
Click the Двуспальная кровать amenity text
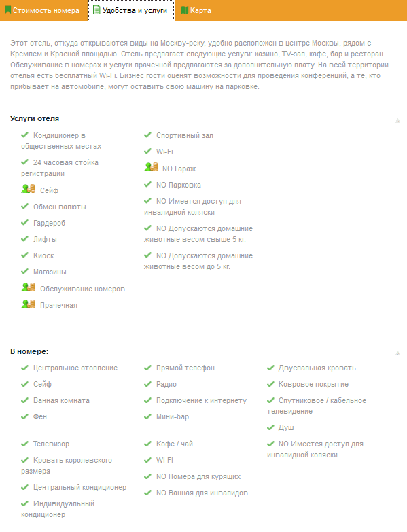point(317,368)
